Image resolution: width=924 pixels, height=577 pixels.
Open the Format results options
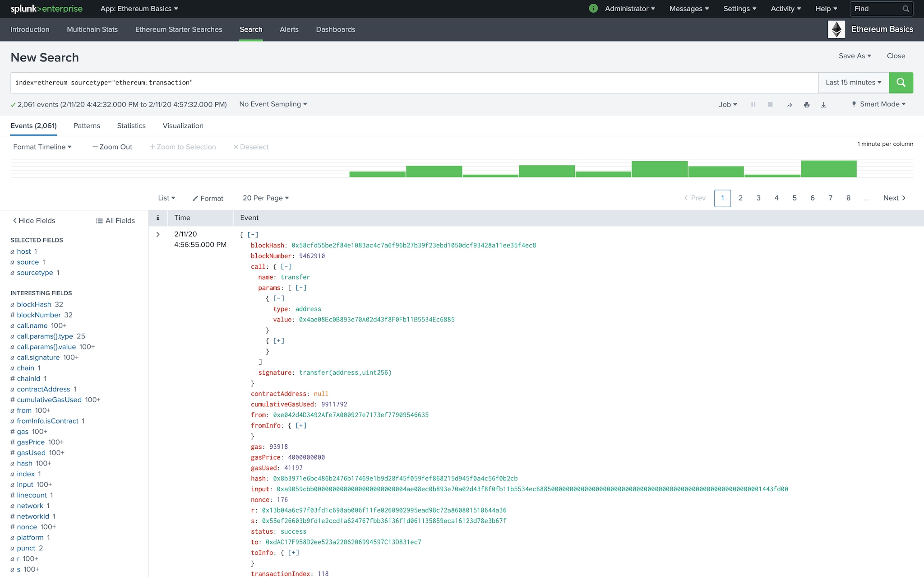click(x=208, y=198)
